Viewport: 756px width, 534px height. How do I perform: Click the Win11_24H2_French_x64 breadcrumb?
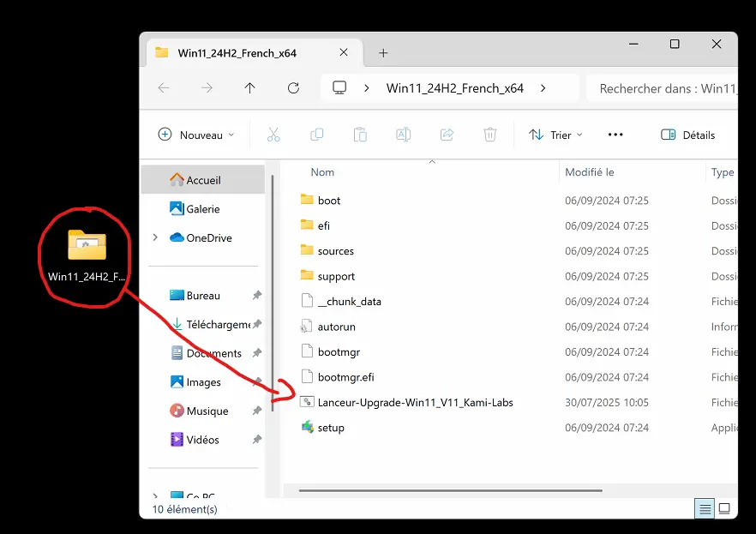point(454,88)
